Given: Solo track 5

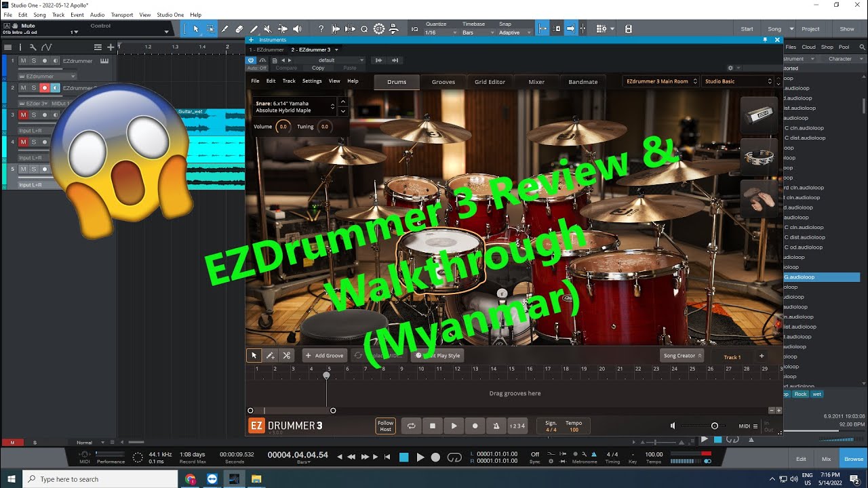Looking at the screenshot, I should click(34, 169).
